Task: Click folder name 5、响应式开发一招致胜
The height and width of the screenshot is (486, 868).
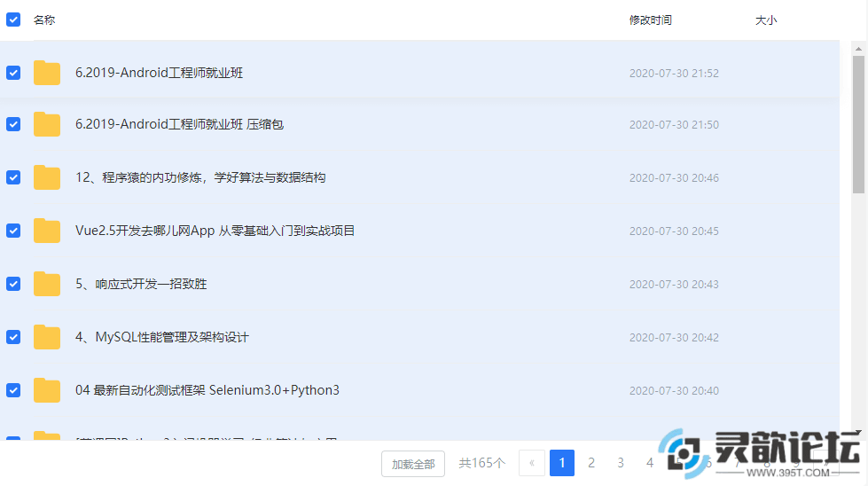Action: pos(141,284)
